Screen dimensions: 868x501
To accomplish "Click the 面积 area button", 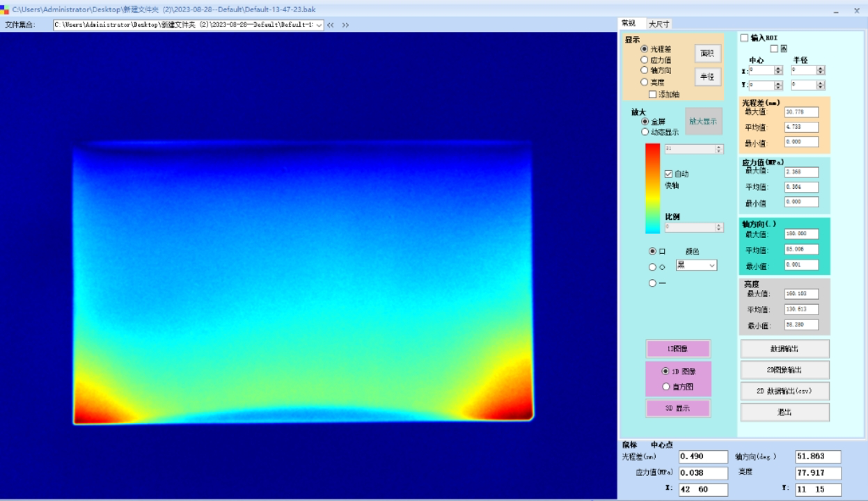I will (x=707, y=54).
